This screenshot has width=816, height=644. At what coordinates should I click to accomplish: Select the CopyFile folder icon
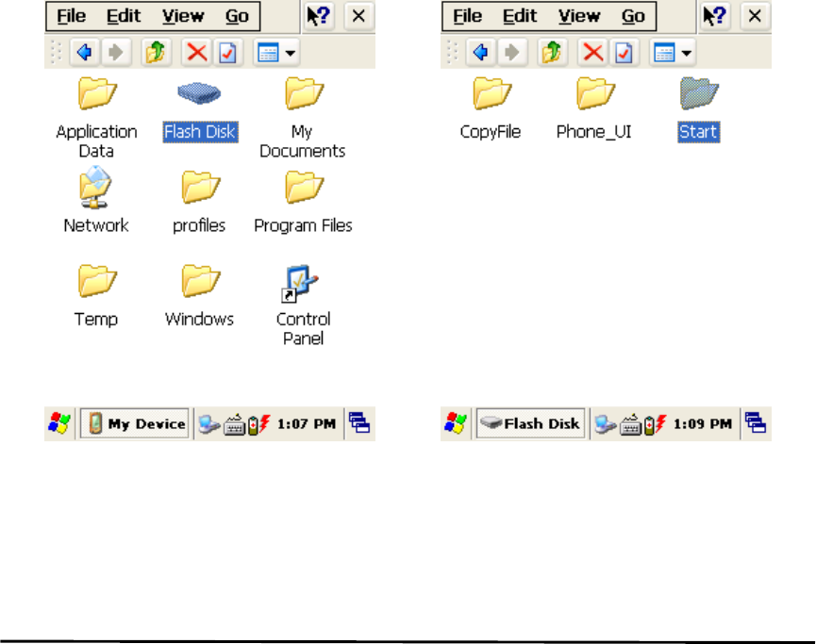(x=491, y=93)
